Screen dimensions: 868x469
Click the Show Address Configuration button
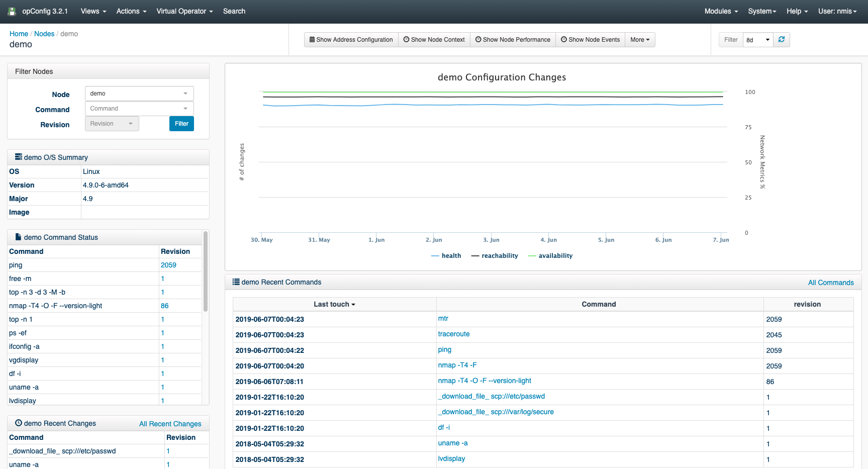(x=351, y=40)
